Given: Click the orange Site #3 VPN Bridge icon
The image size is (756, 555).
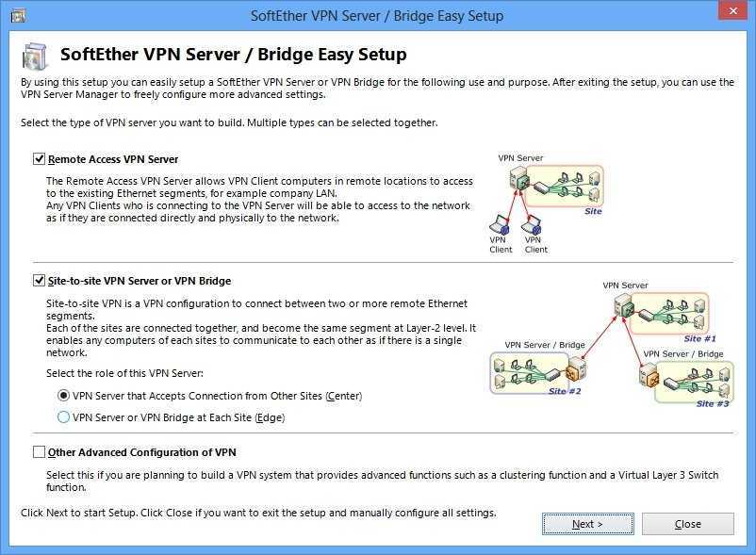Looking at the screenshot, I should 649,375.
